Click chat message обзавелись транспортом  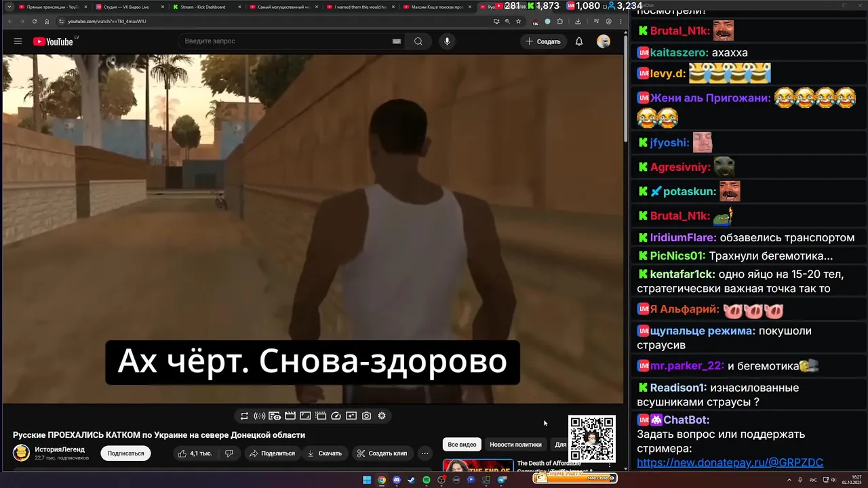[787, 238]
